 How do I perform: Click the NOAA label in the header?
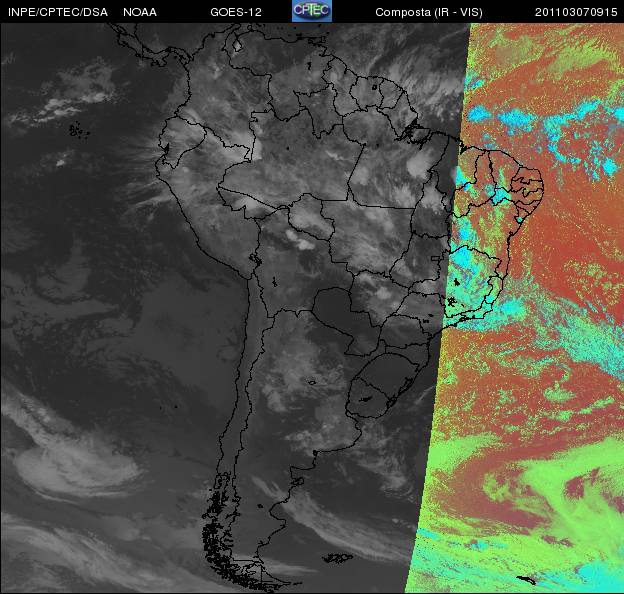pos(140,12)
